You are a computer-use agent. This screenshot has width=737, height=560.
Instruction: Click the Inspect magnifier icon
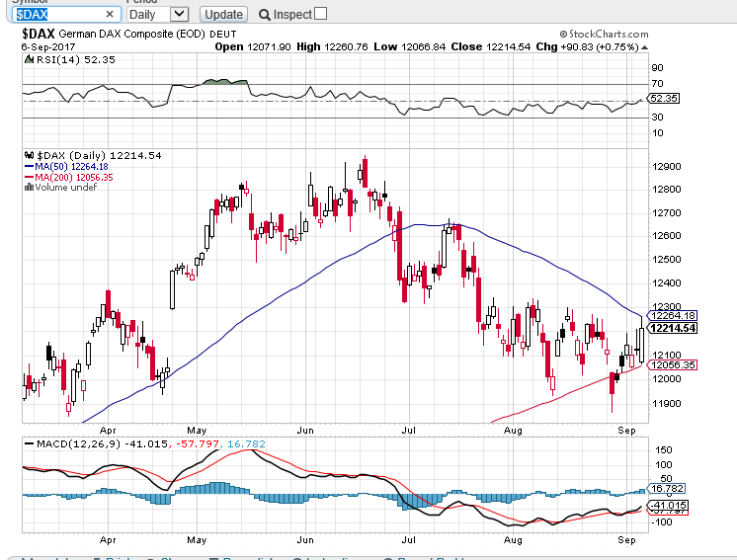click(265, 15)
